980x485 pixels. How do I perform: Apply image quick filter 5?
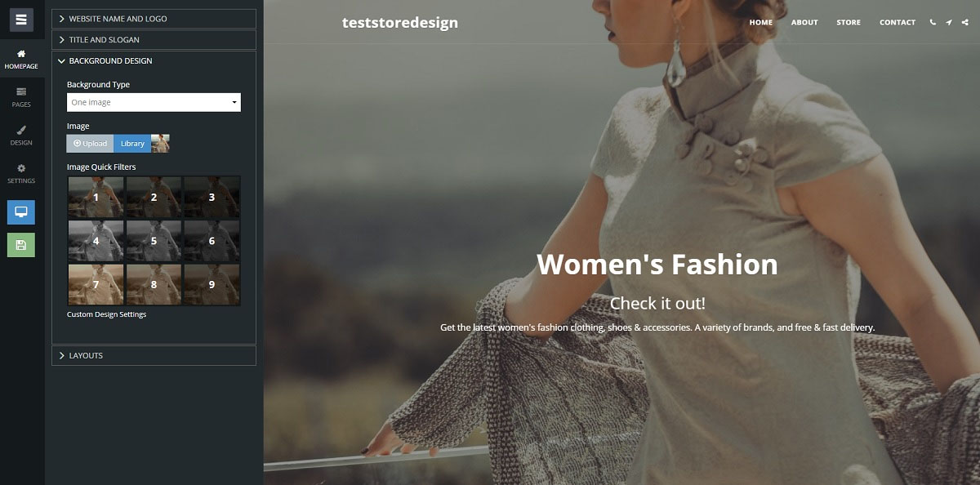click(x=154, y=242)
